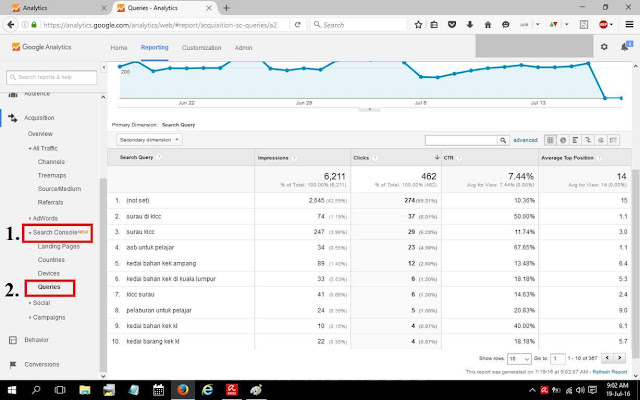Open Landing Pages report
The height and width of the screenshot is (400, 640).
[x=59, y=247]
